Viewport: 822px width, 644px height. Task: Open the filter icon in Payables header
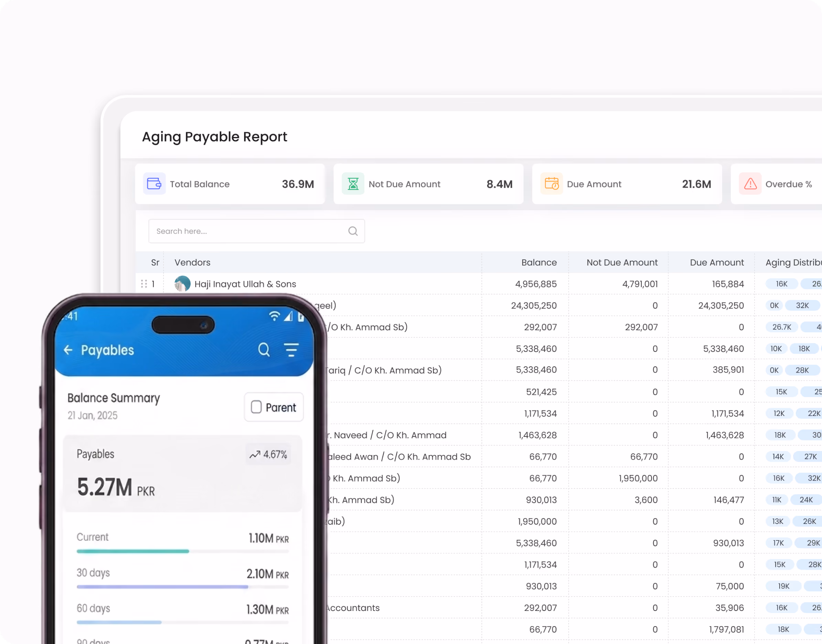pyautogui.click(x=291, y=350)
